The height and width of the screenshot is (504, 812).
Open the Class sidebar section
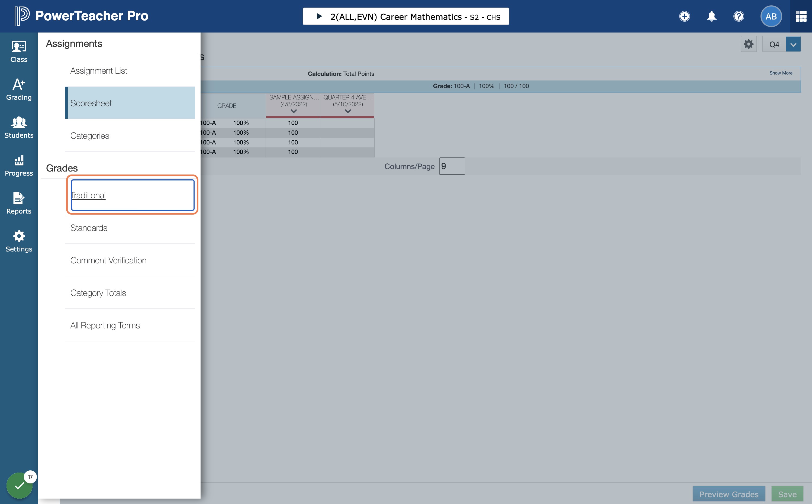click(19, 51)
